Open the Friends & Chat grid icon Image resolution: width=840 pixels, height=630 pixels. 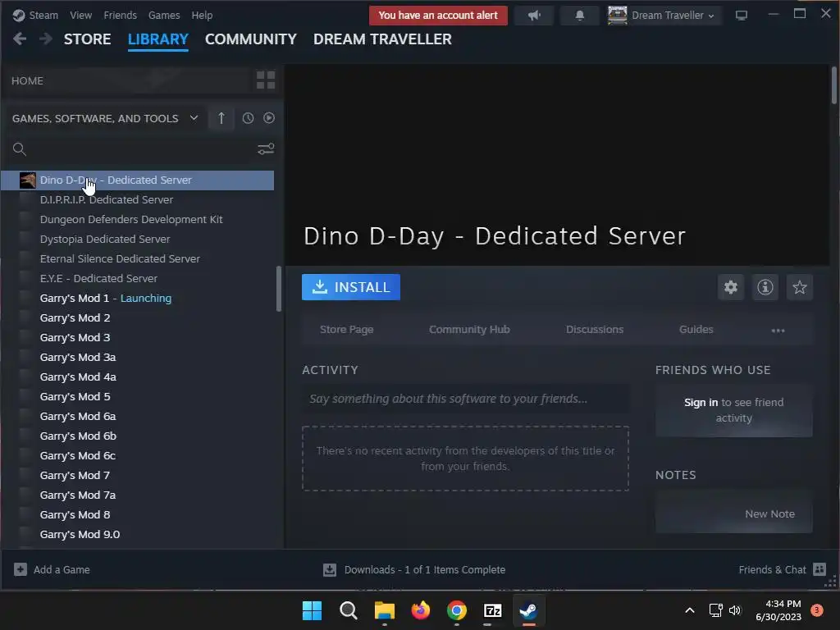click(819, 569)
